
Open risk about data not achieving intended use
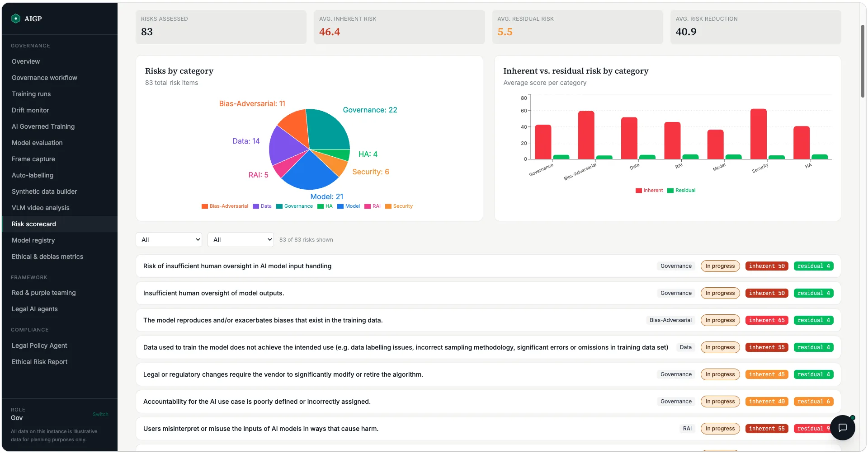pos(488,347)
